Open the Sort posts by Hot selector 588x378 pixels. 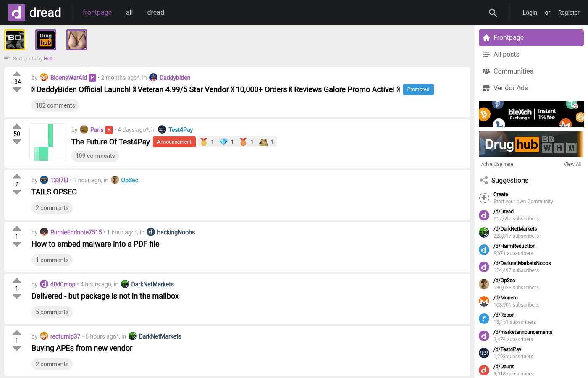point(28,59)
